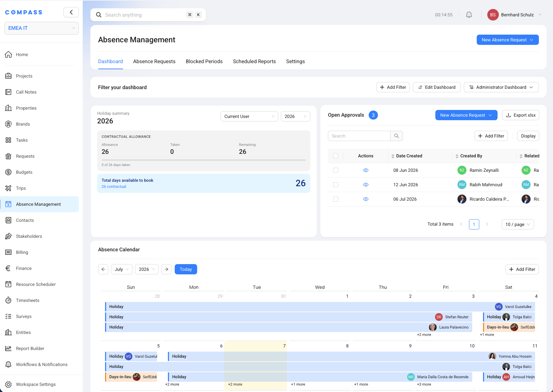
Task: Open the July month dropdown
Action: 121,269
